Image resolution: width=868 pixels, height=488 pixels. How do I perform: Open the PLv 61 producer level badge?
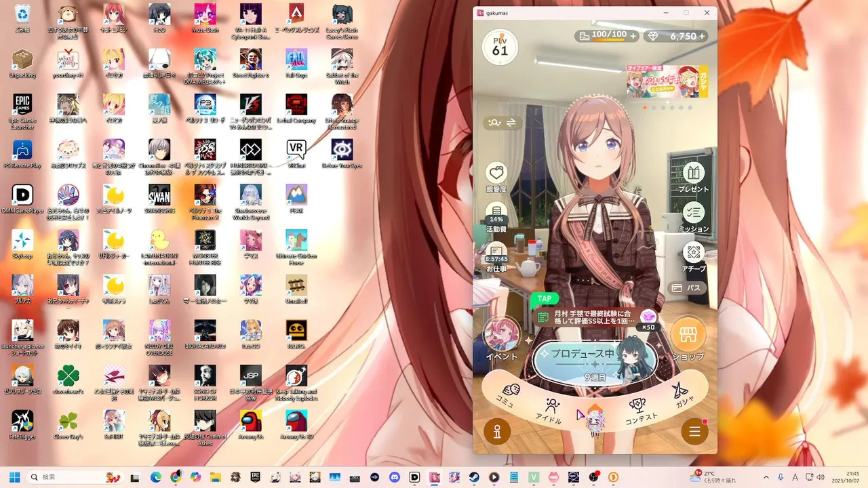click(x=500, y=47)
